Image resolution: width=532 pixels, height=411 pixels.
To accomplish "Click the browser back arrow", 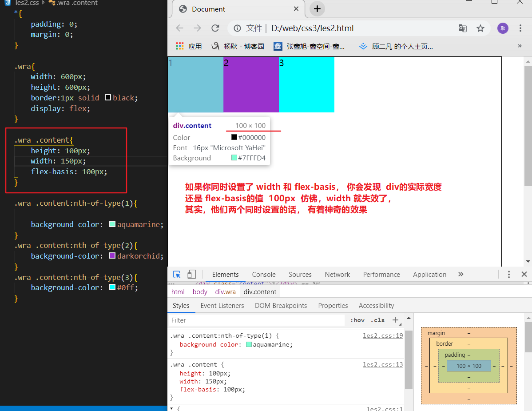I will point(180,28).
